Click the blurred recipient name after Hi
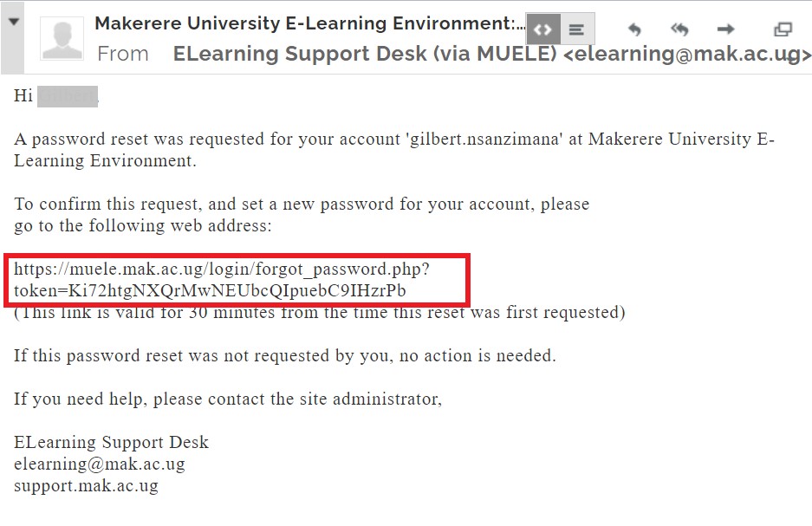This screenshot has height=526, width=812. point(68,96)
